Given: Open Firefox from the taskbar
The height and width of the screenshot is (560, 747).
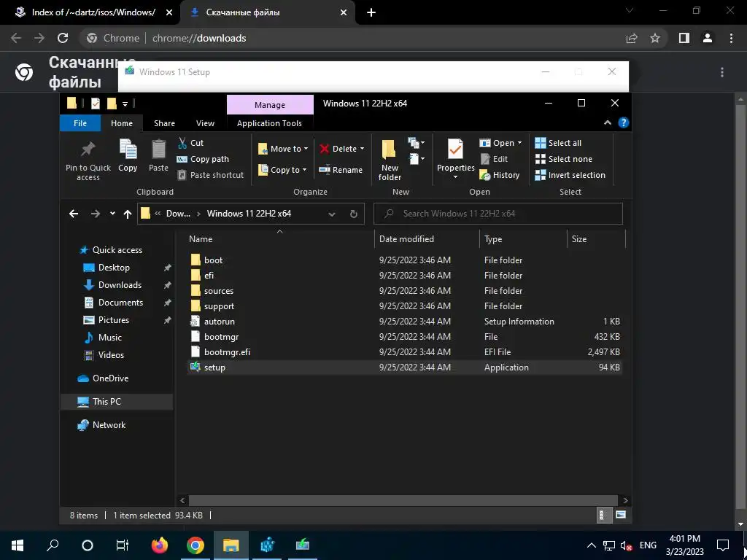Looking at the screenshot, I should click(x=160, y=545).
